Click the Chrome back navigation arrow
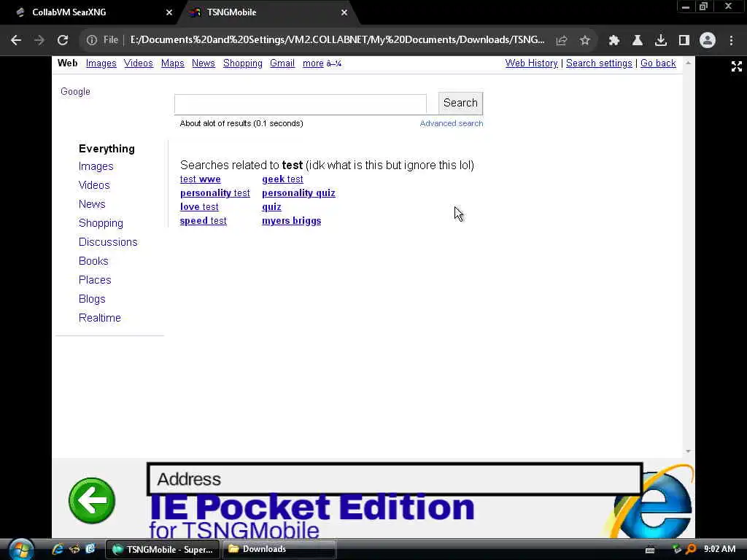This screenshot has width=747, height=560. (16, 40)
